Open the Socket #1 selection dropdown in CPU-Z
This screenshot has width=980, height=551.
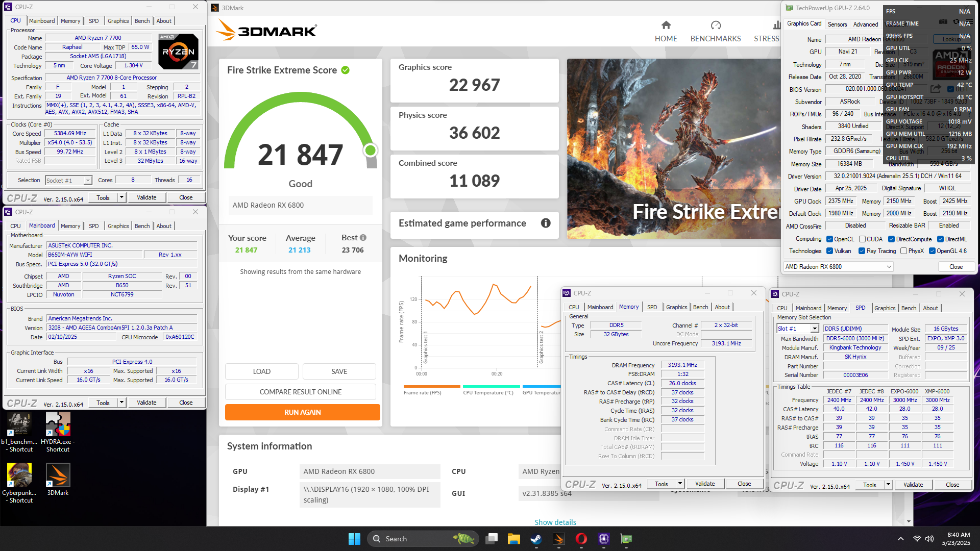point(68,181)
